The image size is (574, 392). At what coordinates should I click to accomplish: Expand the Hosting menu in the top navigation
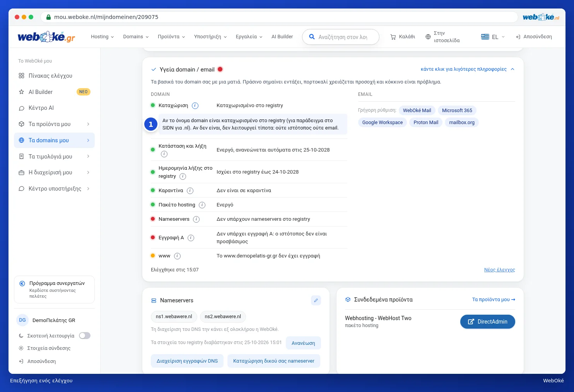pos(102,37)
